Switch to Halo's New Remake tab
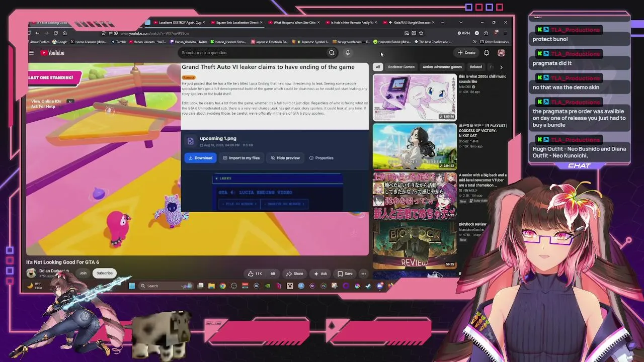 351,23
